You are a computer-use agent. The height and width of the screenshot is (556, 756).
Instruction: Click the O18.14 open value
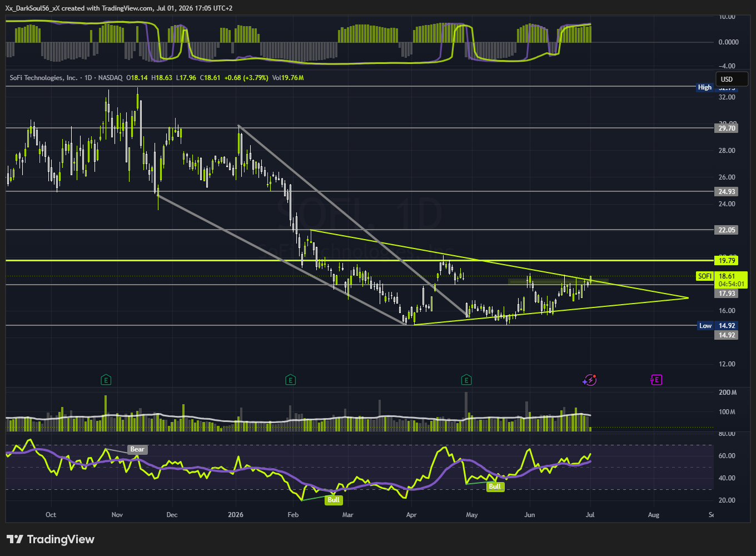(137, 78)
